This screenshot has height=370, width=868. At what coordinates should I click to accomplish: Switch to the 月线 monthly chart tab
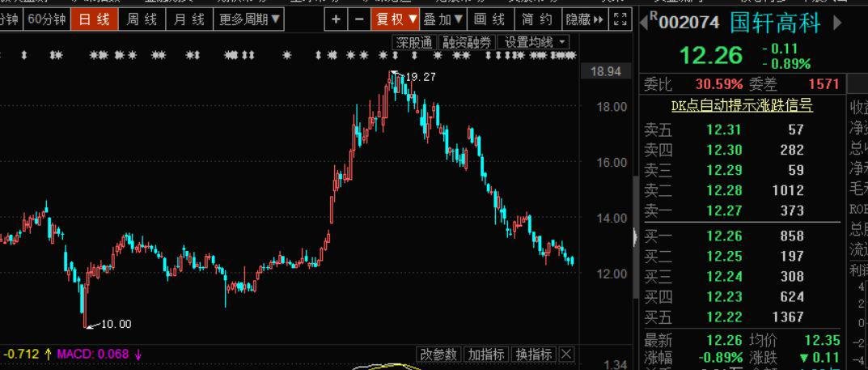click(x=189, y=19)
